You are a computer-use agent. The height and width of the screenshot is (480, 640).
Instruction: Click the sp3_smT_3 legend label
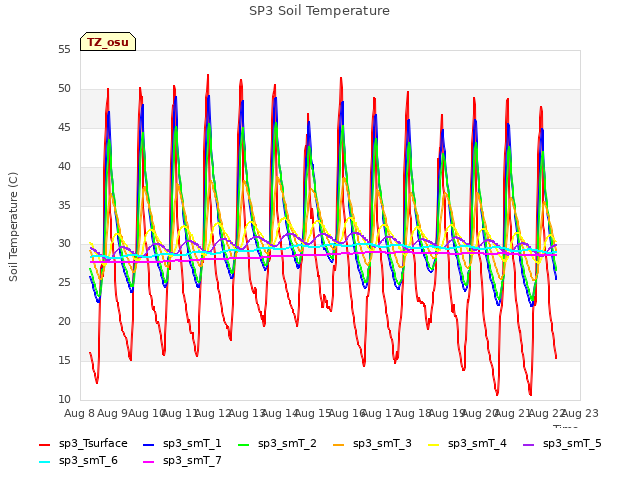coord(382,443)
